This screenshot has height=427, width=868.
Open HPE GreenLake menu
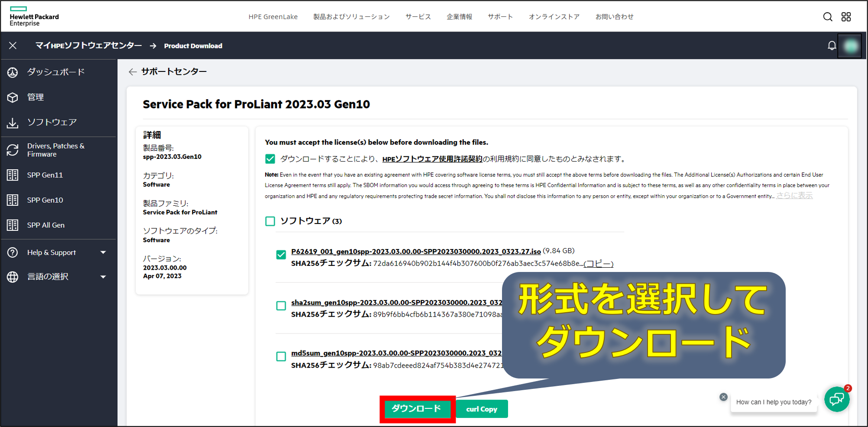pyautogui.click(x=273, y=17)
